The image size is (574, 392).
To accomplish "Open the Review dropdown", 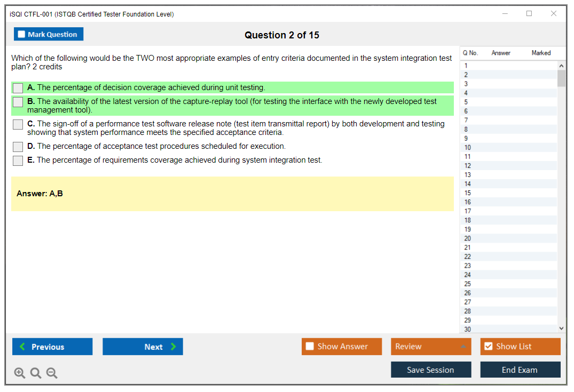I will [430, 347].
